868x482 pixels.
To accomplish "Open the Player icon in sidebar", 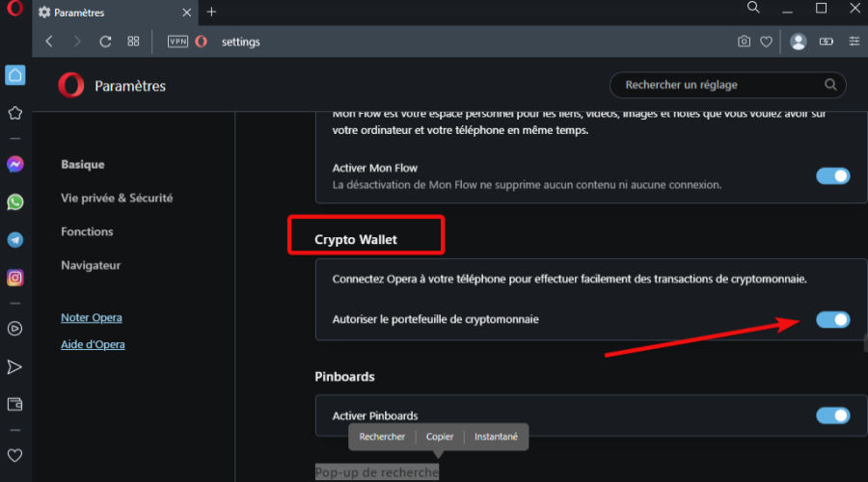I will pyautogui.click(x=14, y=329).
